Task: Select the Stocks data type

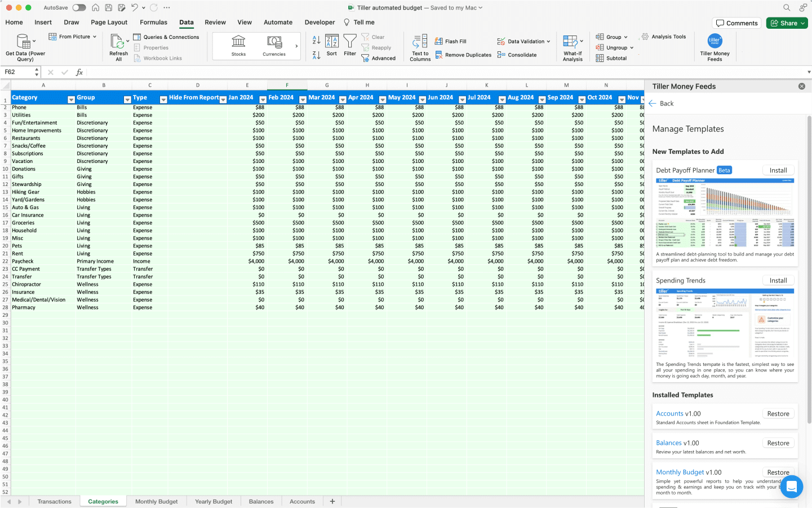Action: click(238, 46)
